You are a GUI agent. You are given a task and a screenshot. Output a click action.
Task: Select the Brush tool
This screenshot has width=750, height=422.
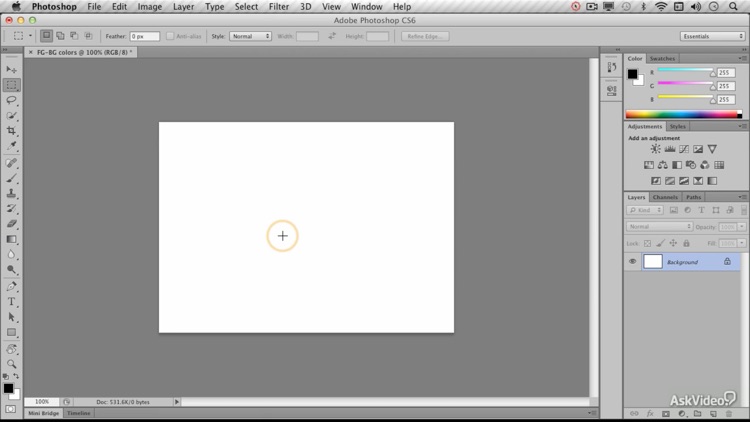tap(11, 178)
